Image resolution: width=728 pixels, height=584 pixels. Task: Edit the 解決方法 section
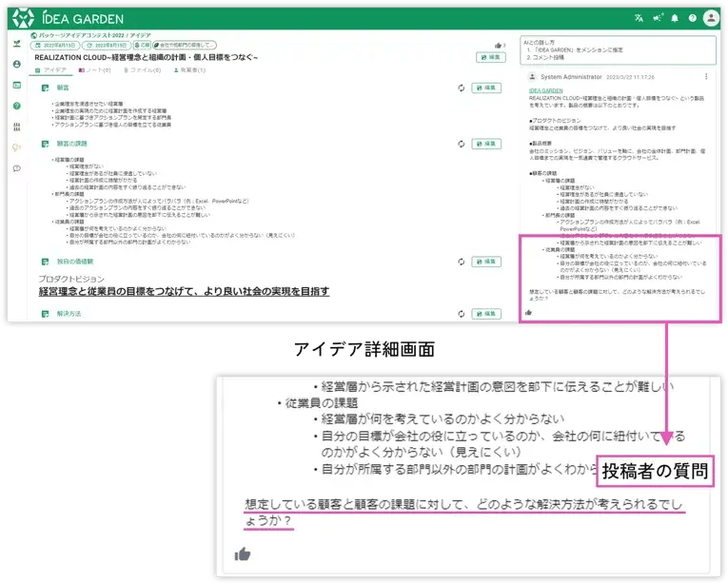[x=486, y=314]
